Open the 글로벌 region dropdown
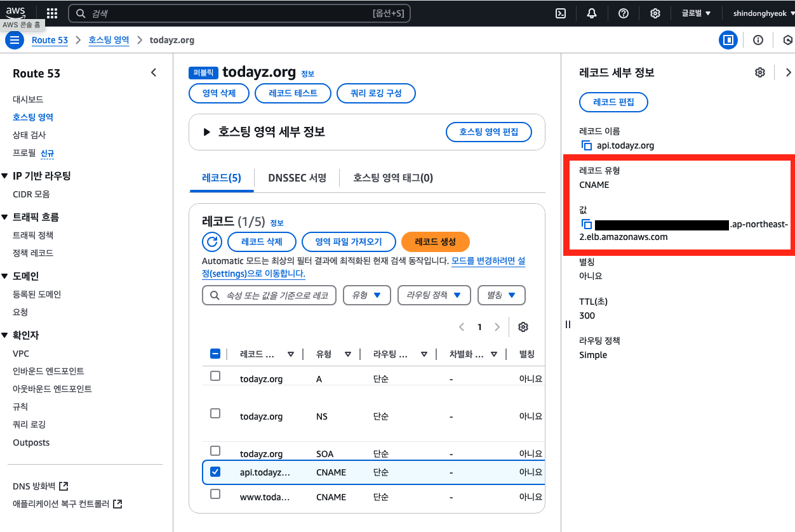The image size is (795, 532). 696,13
